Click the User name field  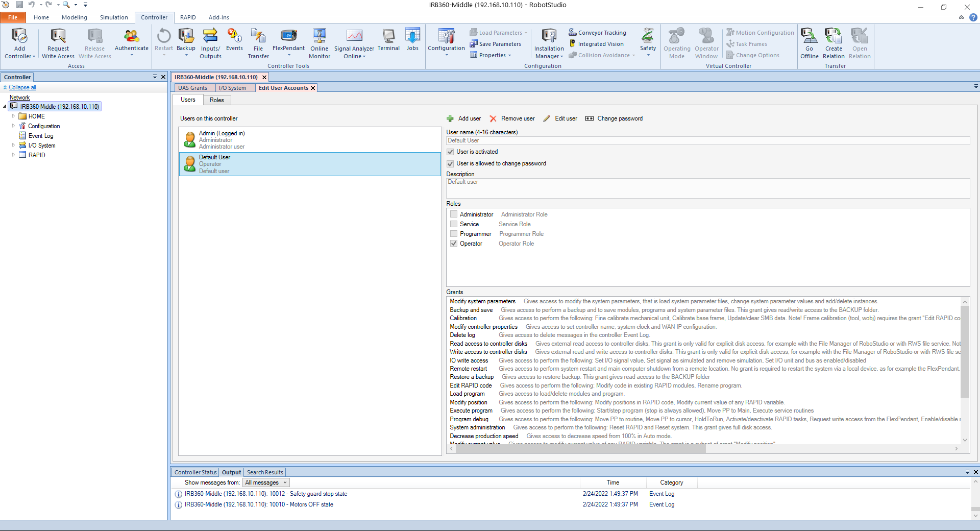pos(708,140)
